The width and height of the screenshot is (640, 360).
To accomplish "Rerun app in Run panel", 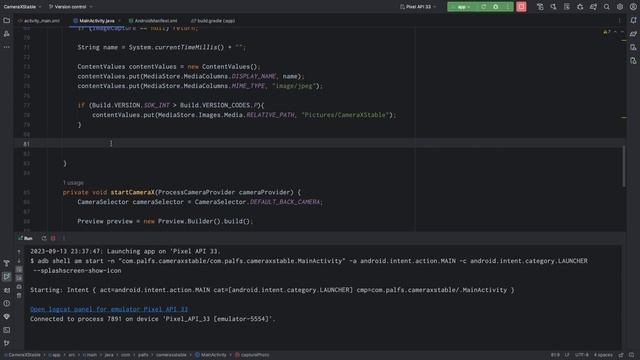I will click(44, 238).
